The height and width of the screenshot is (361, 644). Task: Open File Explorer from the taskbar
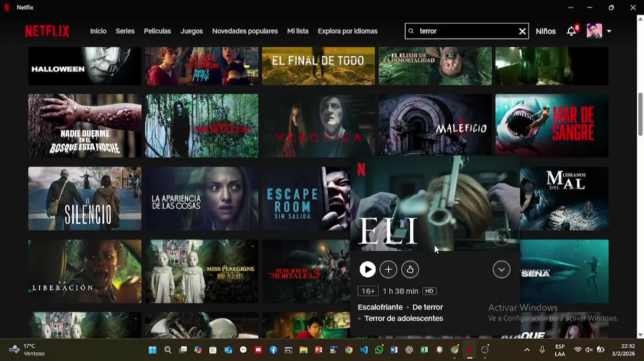tap(303, 350)
